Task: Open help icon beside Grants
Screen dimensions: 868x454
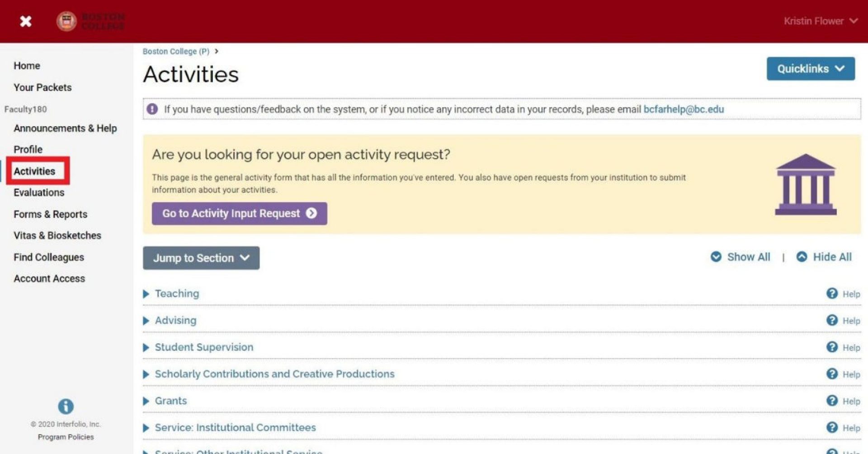Action: pos(832,401)
